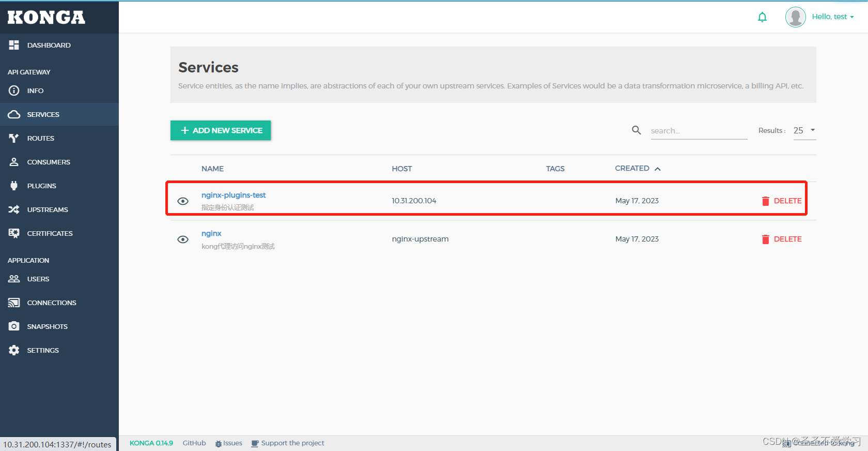Click the created date of the nginx row
The height and width of the screenshot is (451, 868).
pyautogui.click(x=637, y=239)
